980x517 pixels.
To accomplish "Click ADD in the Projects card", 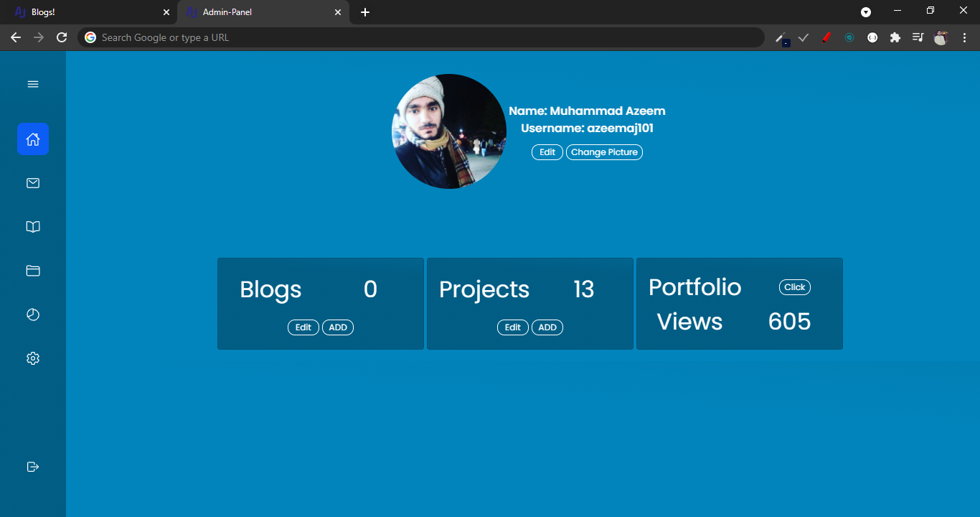I will point(547,327).
